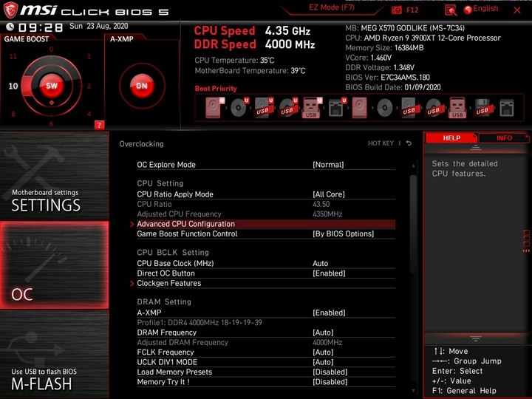Open the SETTINGS motherboard section

(x=54, y=176)
